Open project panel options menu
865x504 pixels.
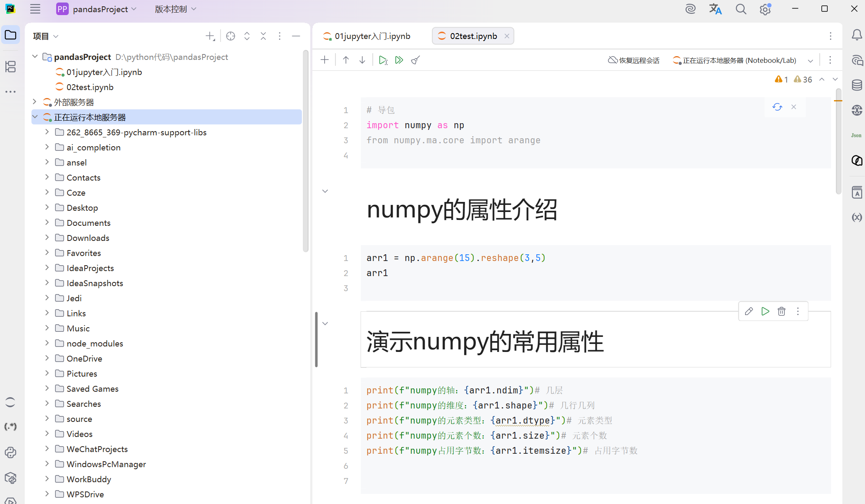(x=280, y=36)
